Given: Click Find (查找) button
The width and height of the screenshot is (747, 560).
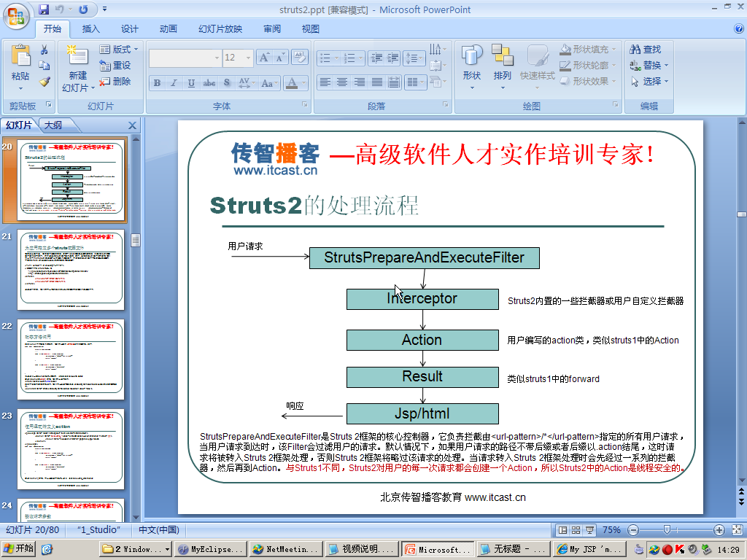Looking at the screenshot, I should 646,49.
